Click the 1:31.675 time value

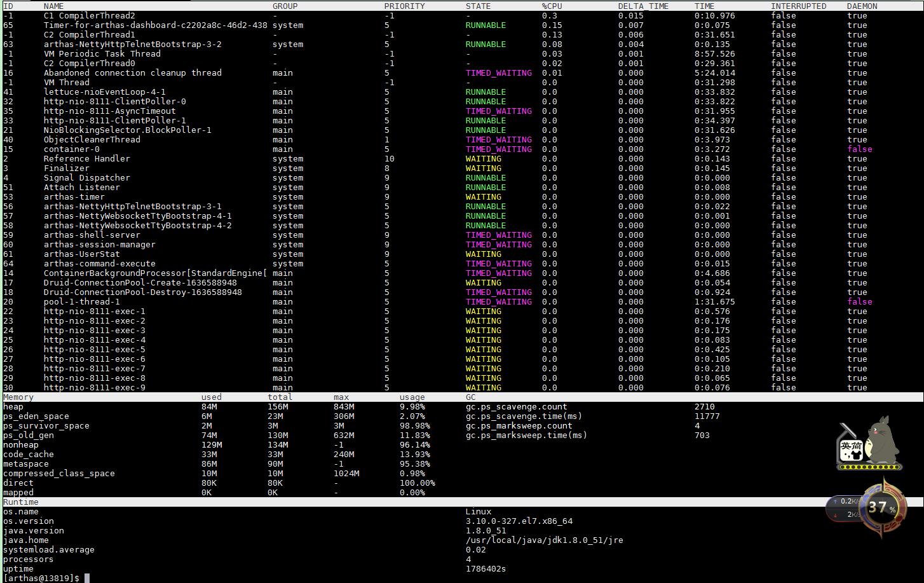point(715,301)
